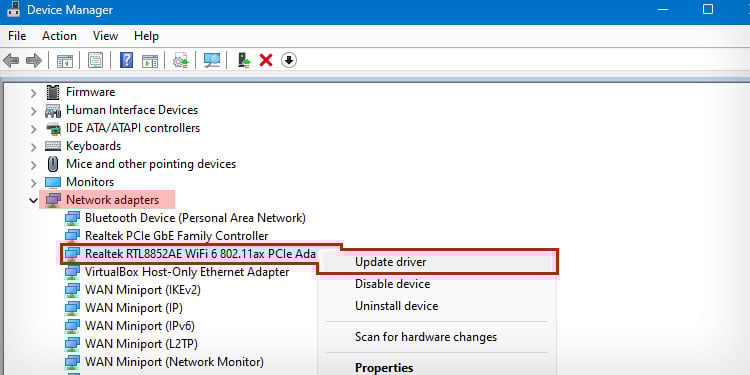Collapse the Network adapters node

point(33,200)
